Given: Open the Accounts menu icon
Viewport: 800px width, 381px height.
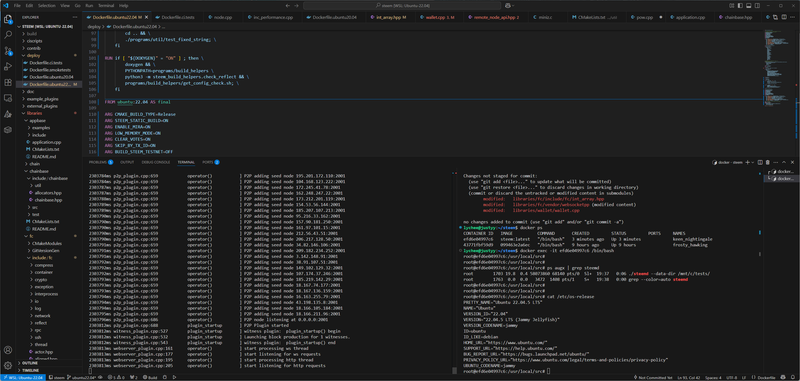Looking at the screenshot, I should coord(8,350).
